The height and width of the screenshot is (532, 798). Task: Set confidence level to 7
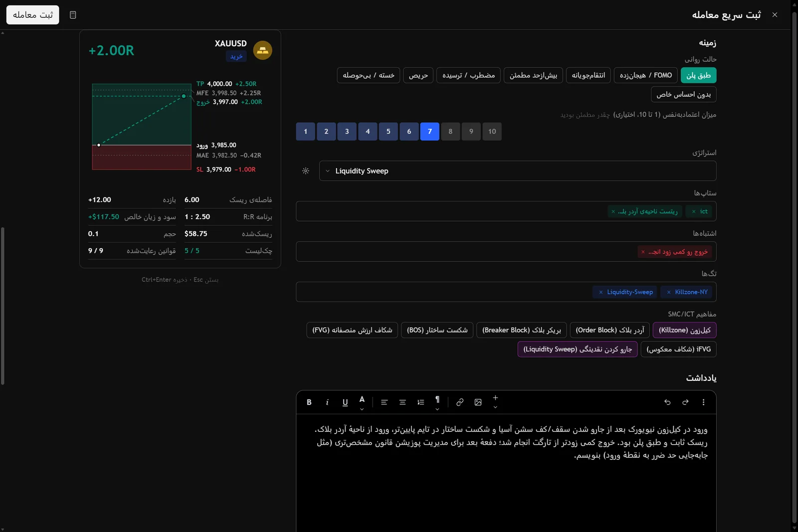click(430, 132)
